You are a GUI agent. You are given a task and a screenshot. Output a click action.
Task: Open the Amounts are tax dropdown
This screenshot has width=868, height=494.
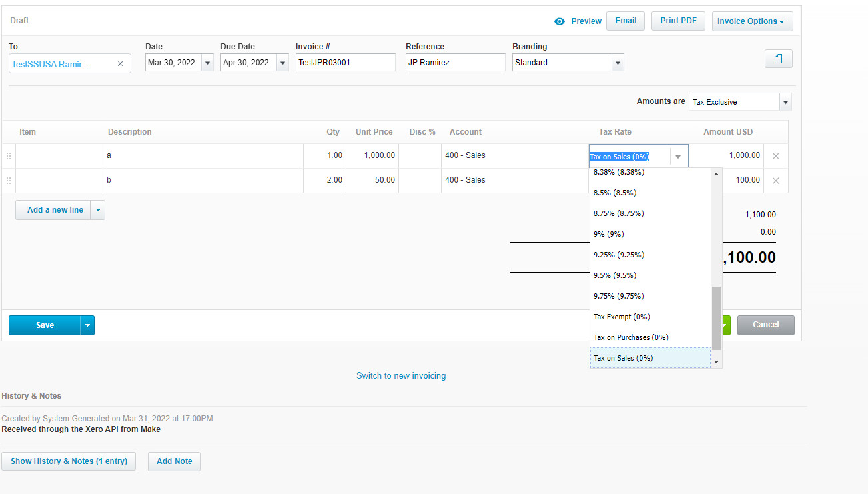point(785,102)
